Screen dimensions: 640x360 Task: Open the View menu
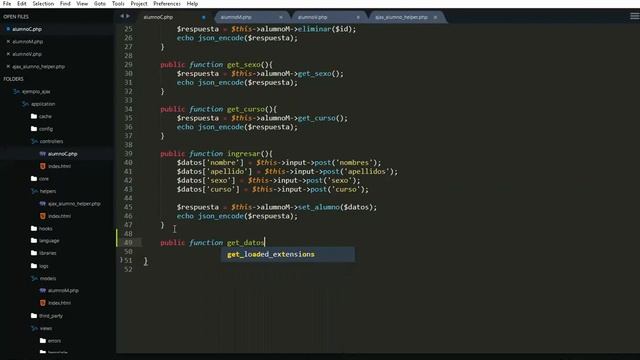tap(82, 4)
